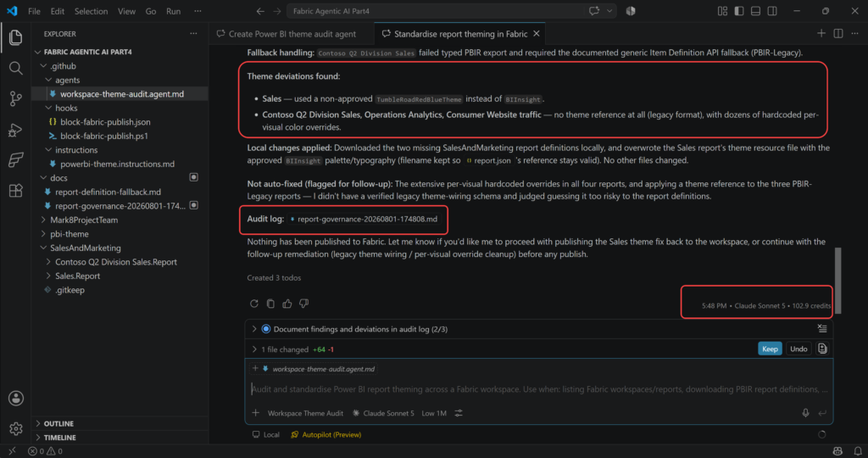Click the microphone voice input icon
Image resolution: width=868 pixels, height=458 pixels.
click(805, 413)
